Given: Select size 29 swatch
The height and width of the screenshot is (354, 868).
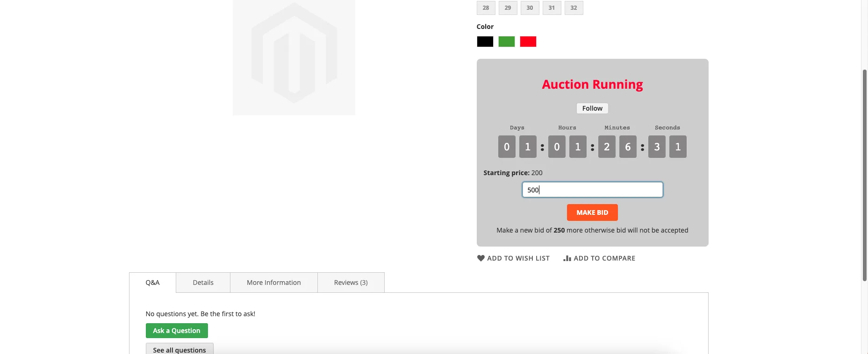Looking at the screenshot, I should click(508, 8).
